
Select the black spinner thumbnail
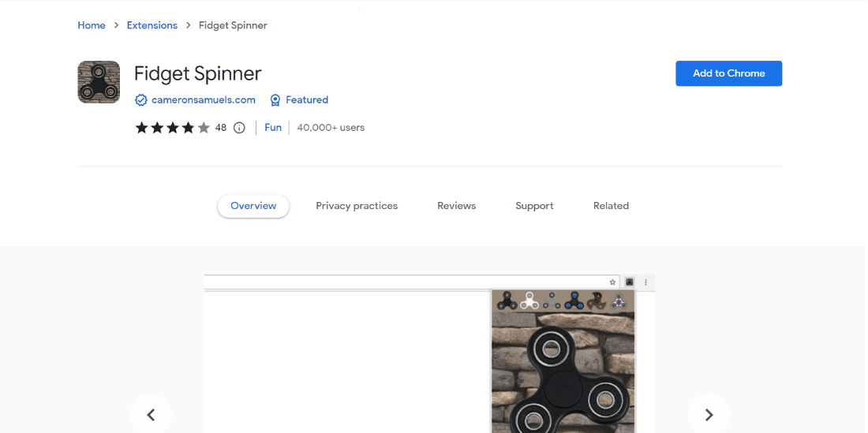coord(506,300)
